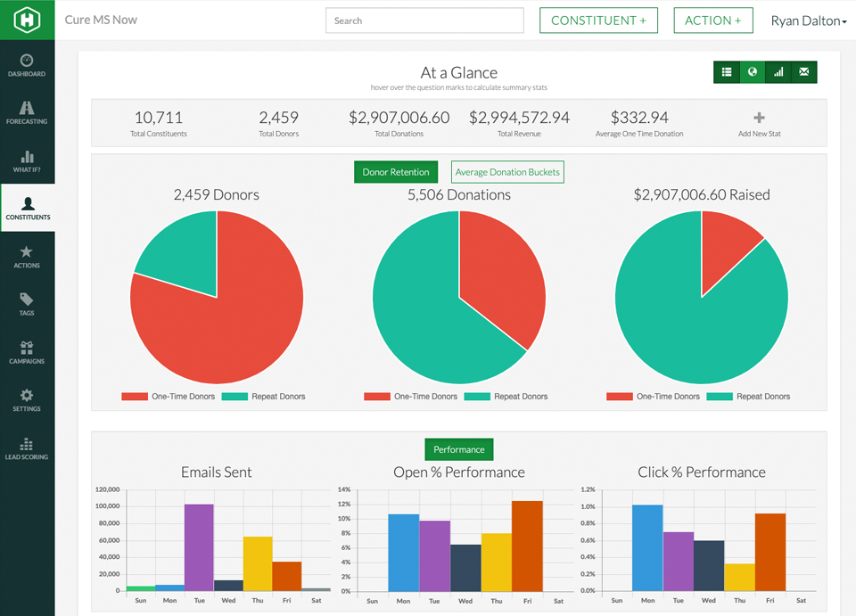The image size is (856, 616).
Task: Switch to list view icon
Action: click(x=727, y=72)
